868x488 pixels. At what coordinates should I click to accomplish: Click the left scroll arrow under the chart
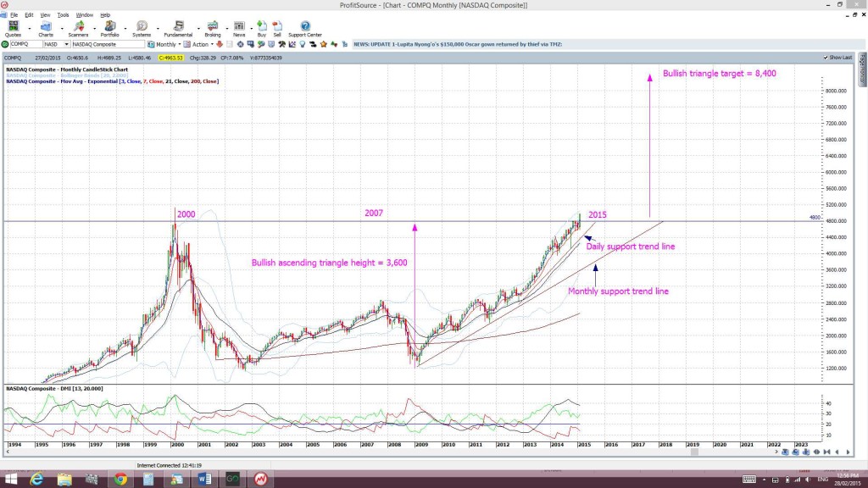pos(8,452)
